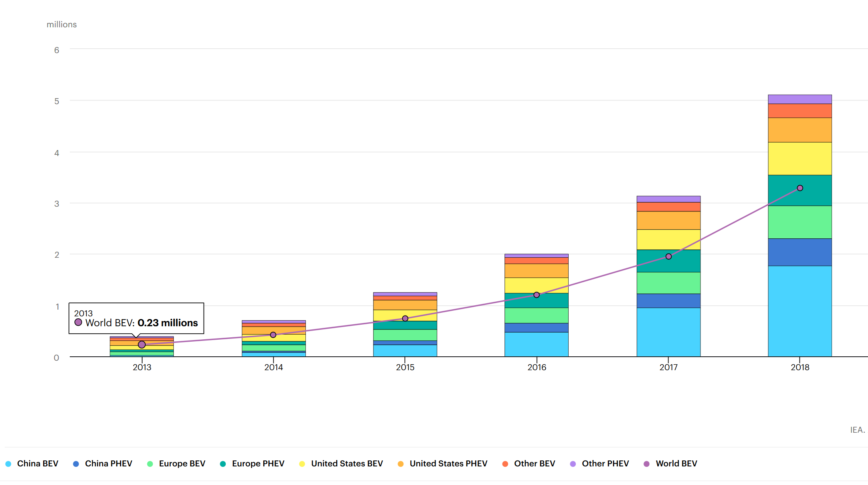Click Europe BEV segment in 2016 bar

click(537, 316)
